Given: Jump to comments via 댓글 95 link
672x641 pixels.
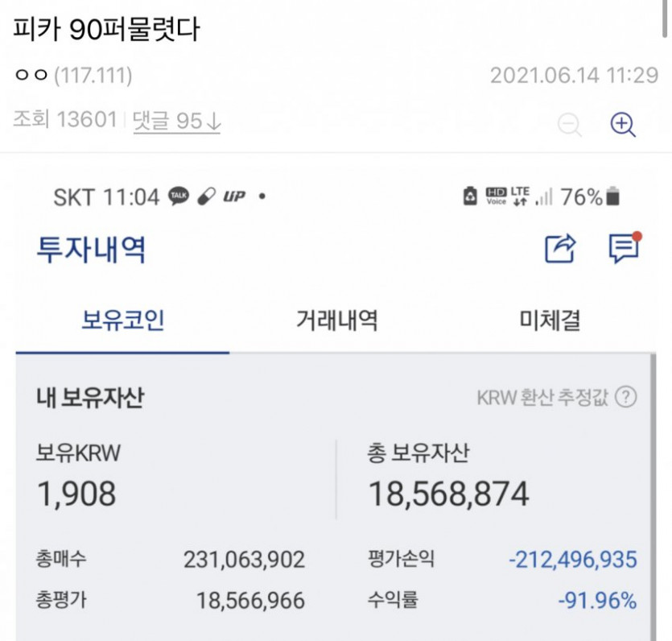Looking at the screenshot, I should pos(176,122).
